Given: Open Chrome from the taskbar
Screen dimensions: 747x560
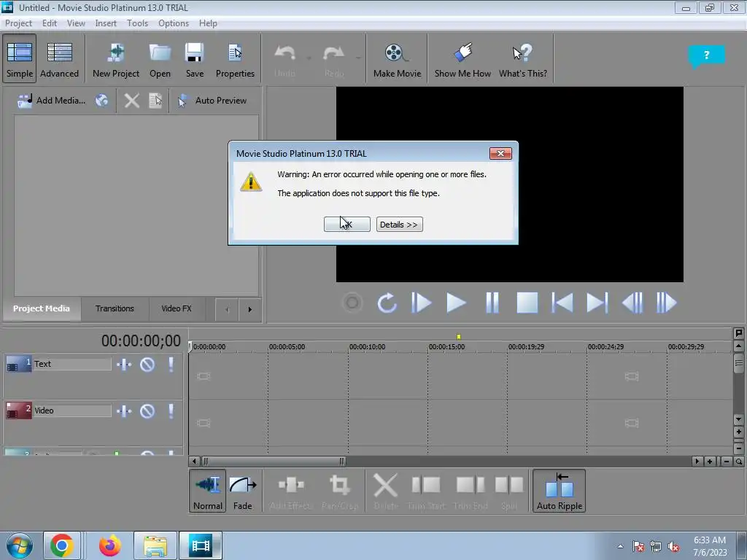Looking at the screenshot, I should 62,545.
